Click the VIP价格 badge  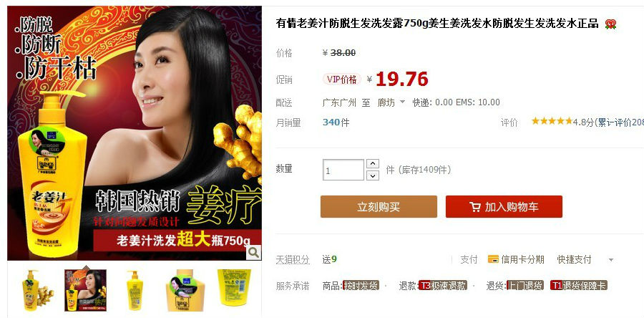342,79
